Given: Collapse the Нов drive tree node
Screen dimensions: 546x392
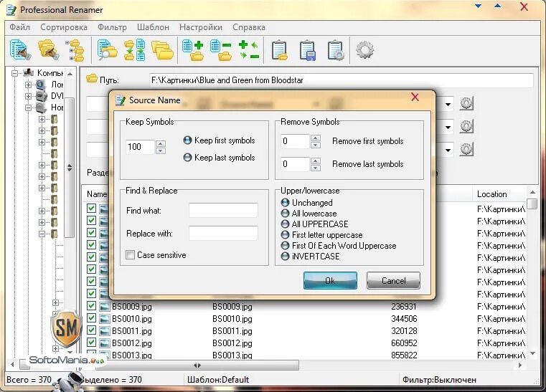Looking at the screenshot, I should tap(28, 107).
